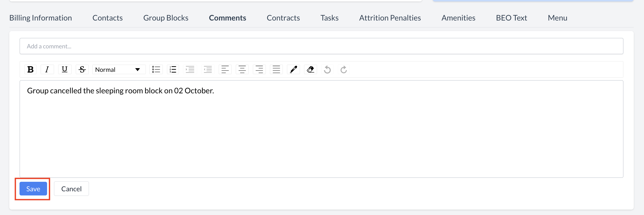
Task: Cancel the comment edit
Action: [71, 189]
